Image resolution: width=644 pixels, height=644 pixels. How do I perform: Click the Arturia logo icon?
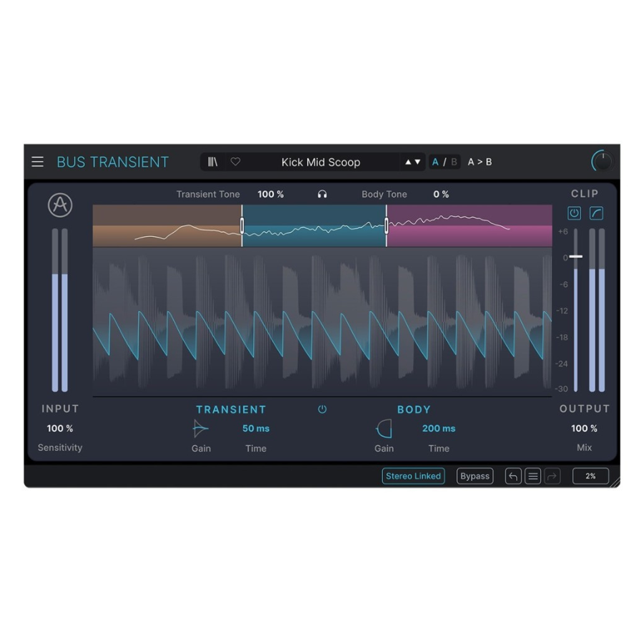60,205
